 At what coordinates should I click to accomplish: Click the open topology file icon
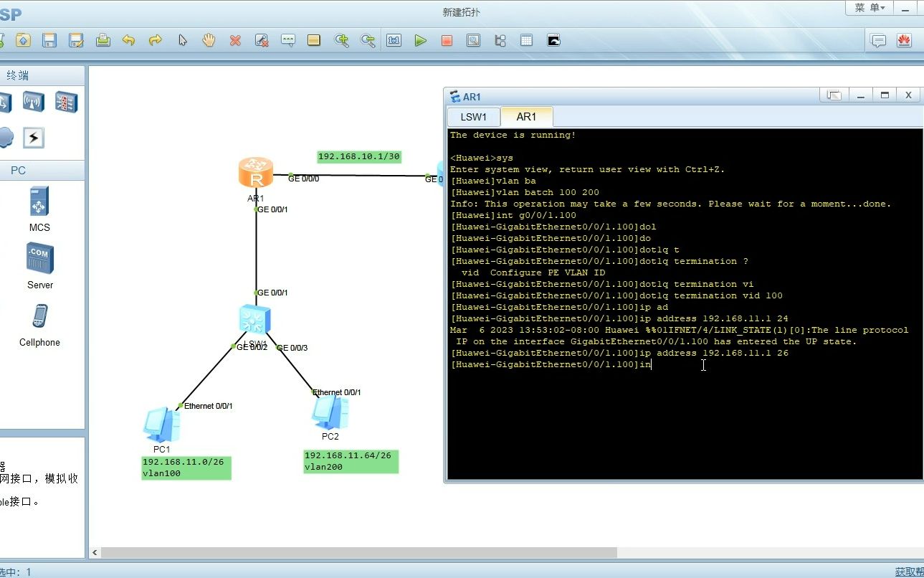(23, 40)
